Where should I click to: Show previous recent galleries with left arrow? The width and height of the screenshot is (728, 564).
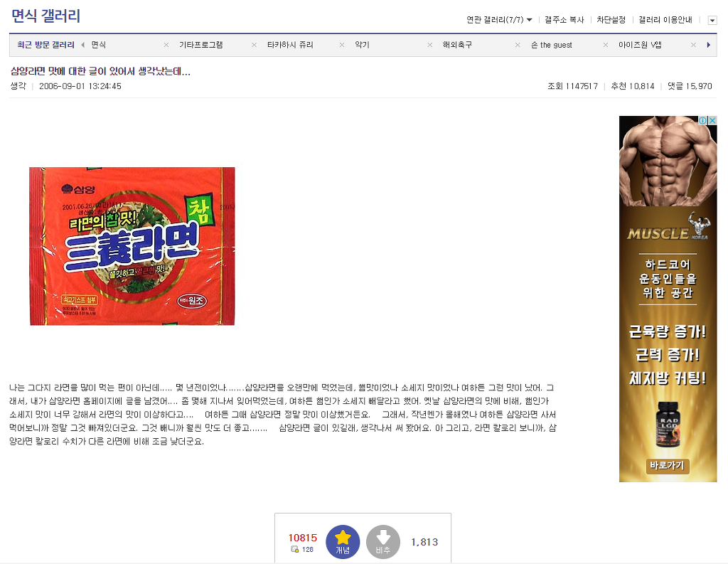(82, 45)
